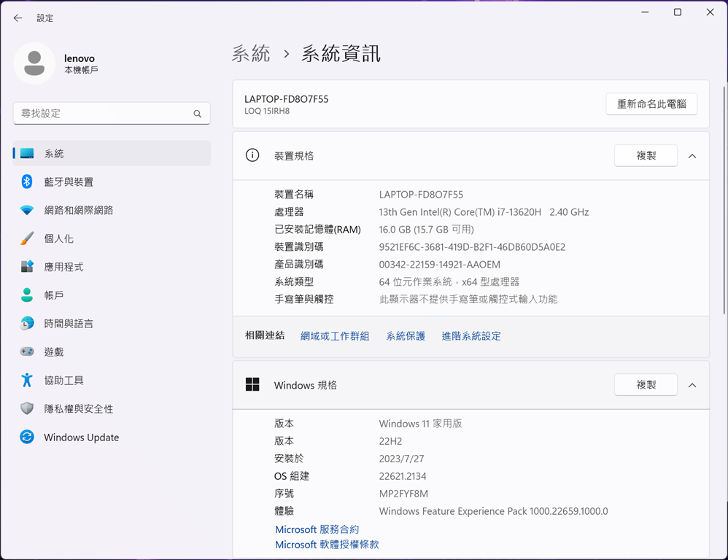Open Microsoft 服務合約 link
Image resolution: width=728 pixels, height=560 pixels.
[x=317, y=529]
